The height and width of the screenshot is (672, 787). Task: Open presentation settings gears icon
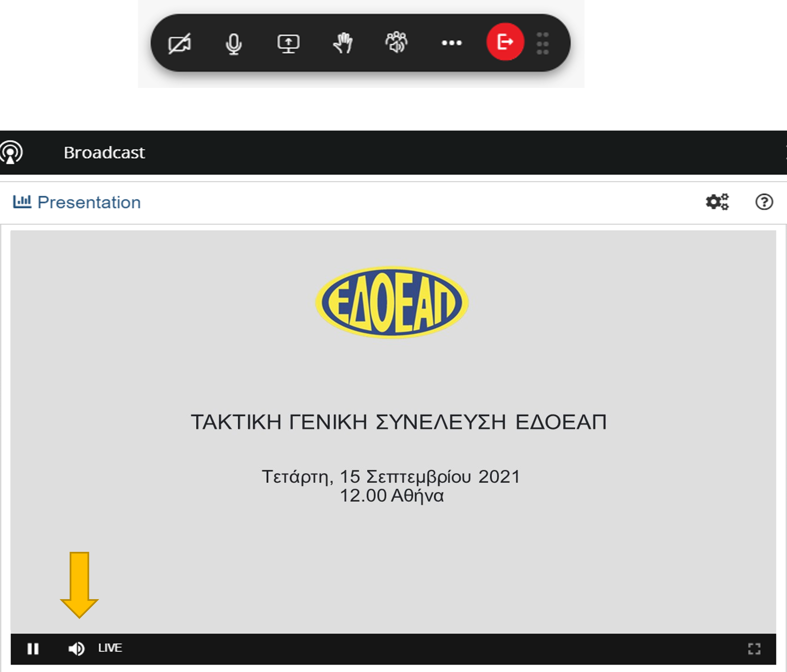[x=717, y=202]
